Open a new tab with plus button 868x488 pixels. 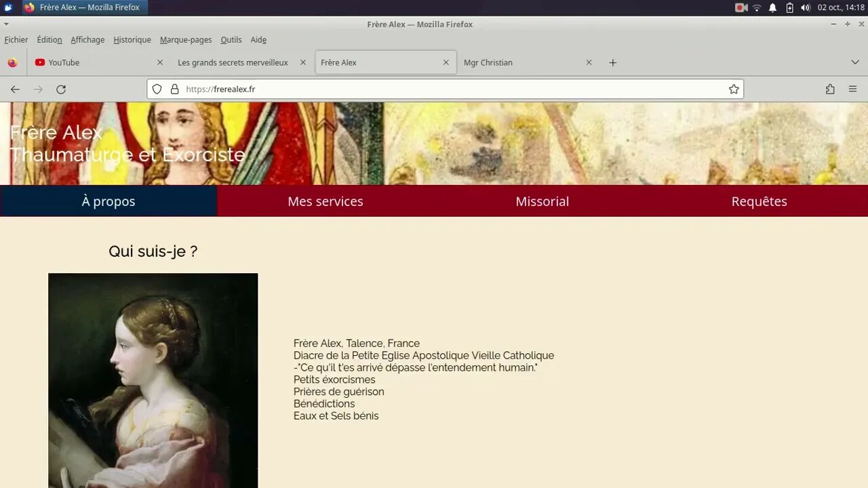613,62
